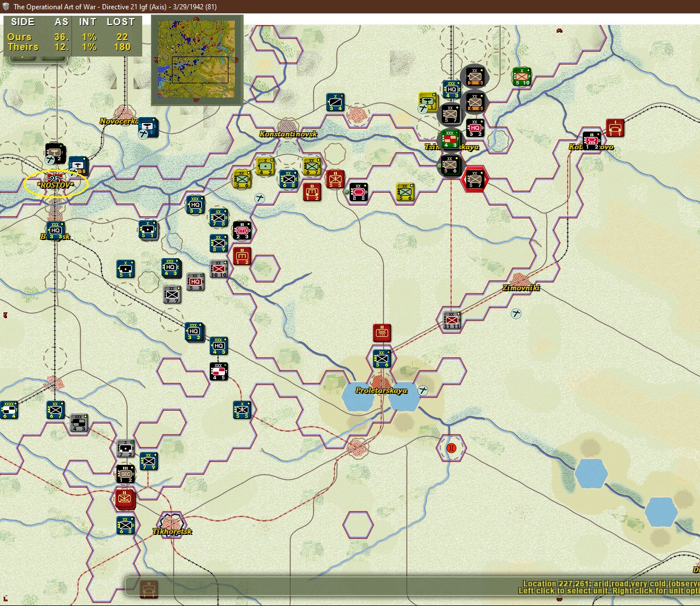
Task: Click the Zimovniki town label
Action: [x=521, y=288]
